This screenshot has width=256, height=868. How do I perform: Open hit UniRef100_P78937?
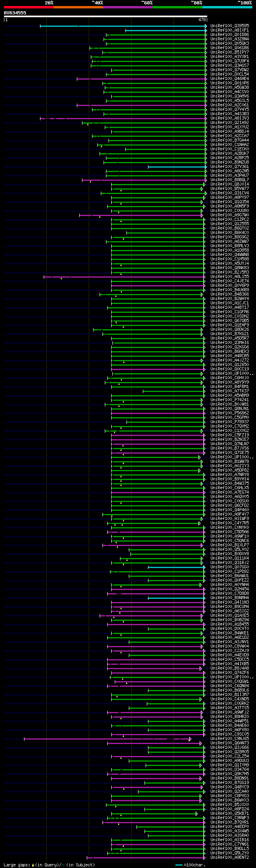click(x=230, y=422)
